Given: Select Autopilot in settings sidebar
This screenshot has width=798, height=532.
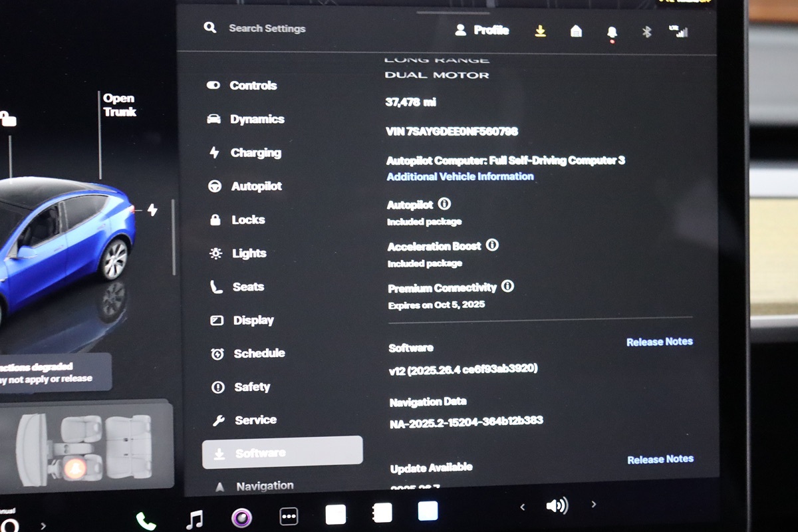Looking at the screenshot, I should tap(256, 187).
